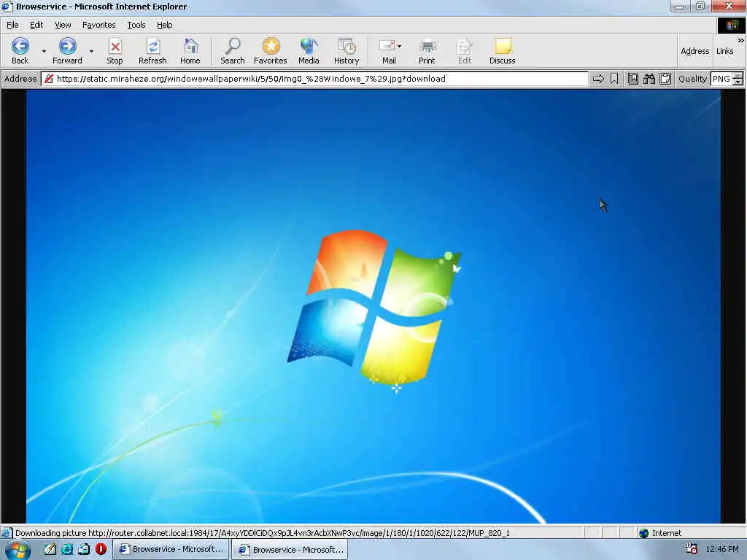747x560 pixels.
Task: Click the Address toolbar band label
Action: [694, 51]
